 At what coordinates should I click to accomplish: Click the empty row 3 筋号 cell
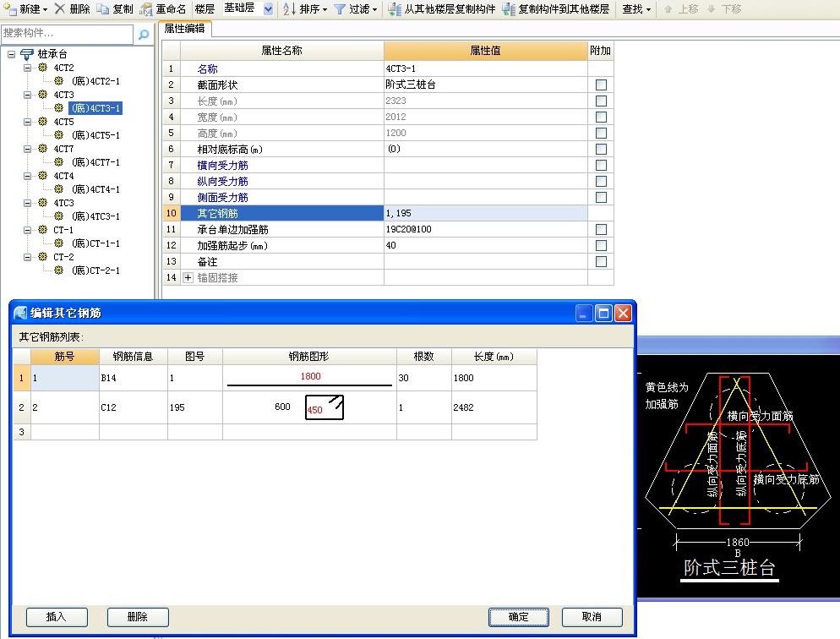(65, 432)
